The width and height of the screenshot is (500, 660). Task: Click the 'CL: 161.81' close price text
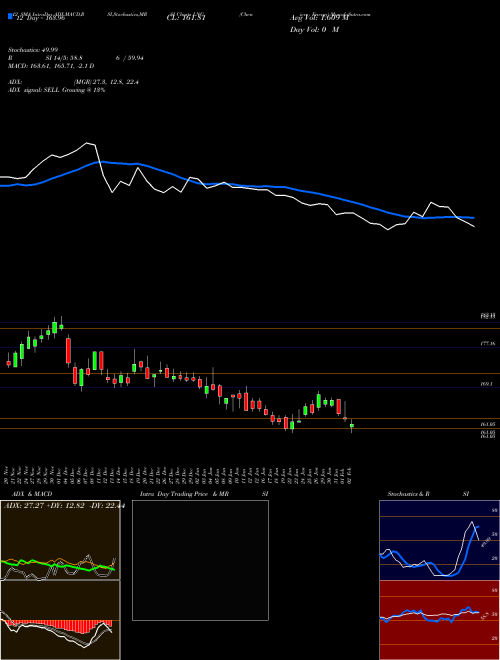click(x=186, y=18)
